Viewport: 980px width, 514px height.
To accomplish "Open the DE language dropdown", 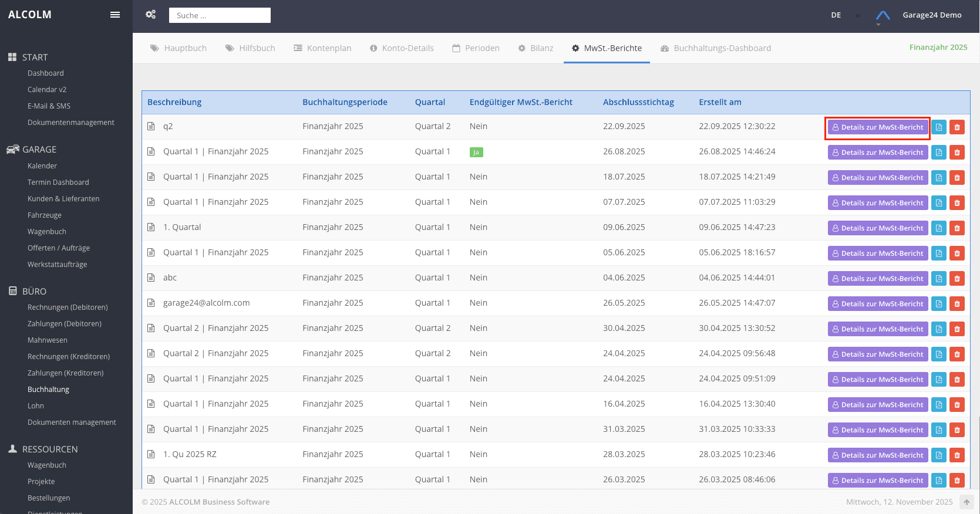I will [836, 15].
